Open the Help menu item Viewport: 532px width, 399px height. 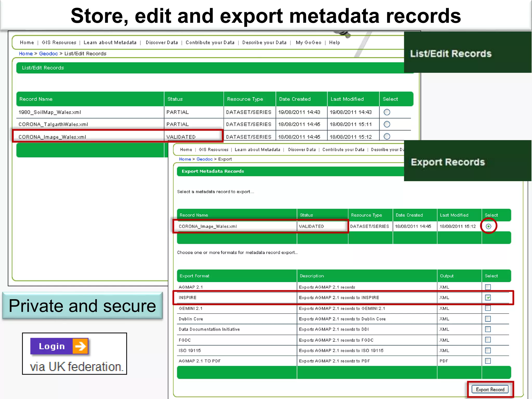pos(334,42)
